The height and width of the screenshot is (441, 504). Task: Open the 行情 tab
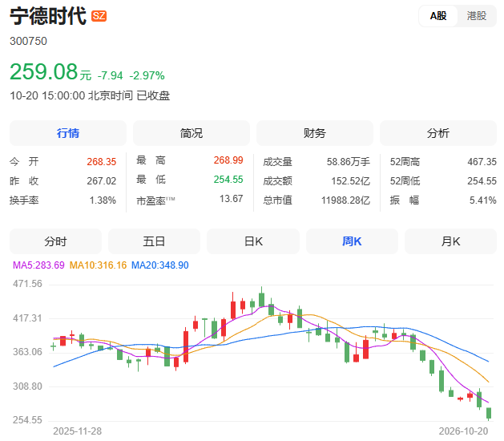(68, 133)
